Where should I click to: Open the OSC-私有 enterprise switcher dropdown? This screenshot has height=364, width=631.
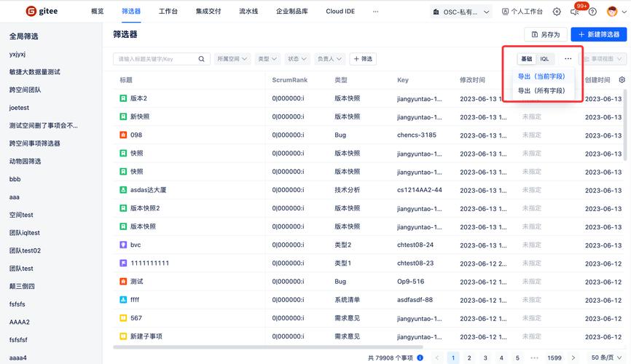click(461, 12)
